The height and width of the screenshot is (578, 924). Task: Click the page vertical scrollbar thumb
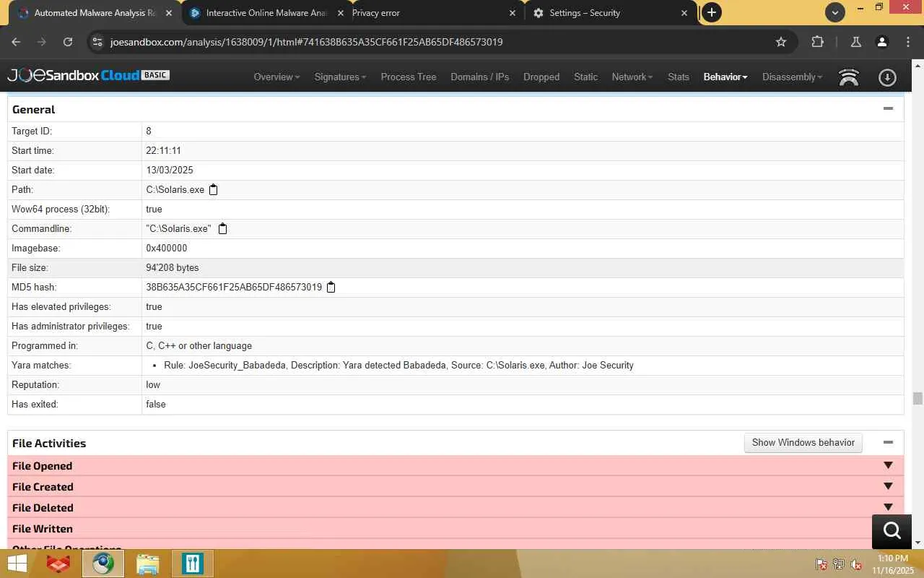click(918, 398)
